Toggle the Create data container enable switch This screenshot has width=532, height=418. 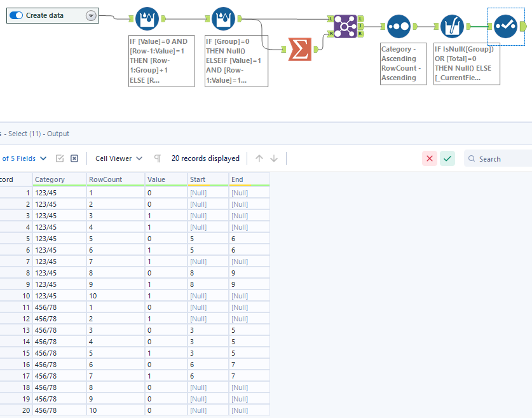16,15
